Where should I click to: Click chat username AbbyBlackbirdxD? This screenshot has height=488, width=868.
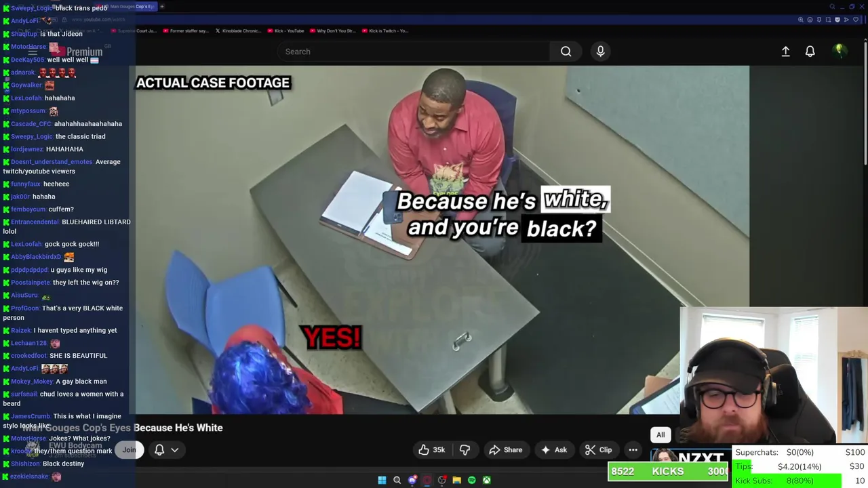coord(36,257)
